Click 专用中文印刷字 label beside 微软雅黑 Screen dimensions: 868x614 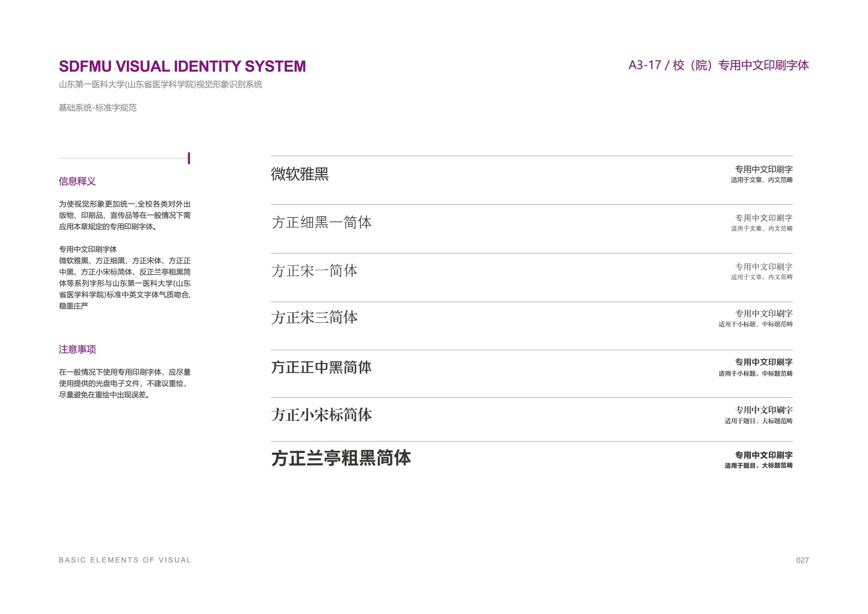(x=763, y=169)
